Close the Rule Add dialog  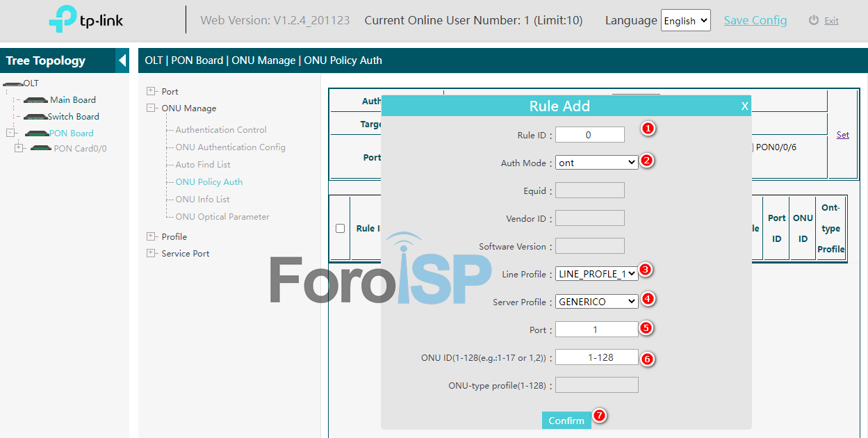744,106
